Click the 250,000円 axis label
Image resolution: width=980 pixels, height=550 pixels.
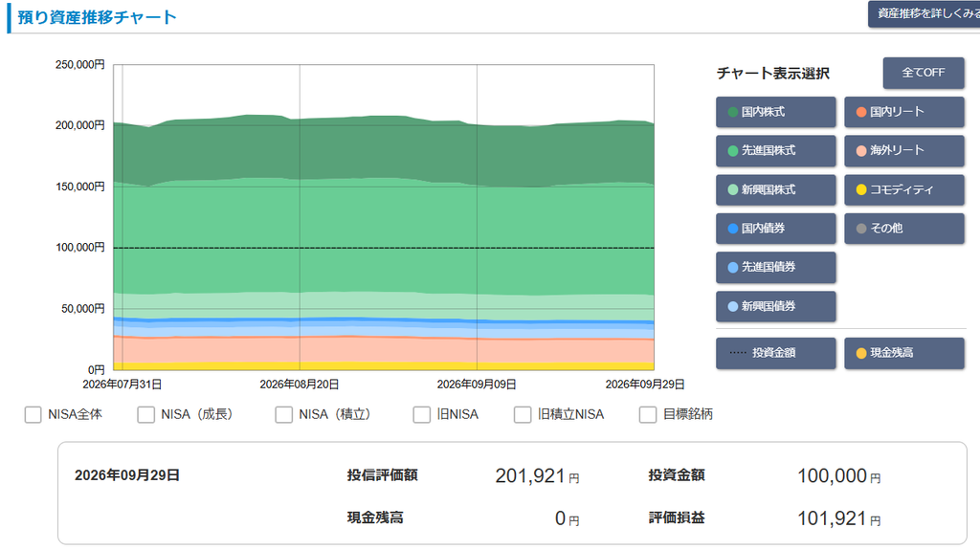80,64
